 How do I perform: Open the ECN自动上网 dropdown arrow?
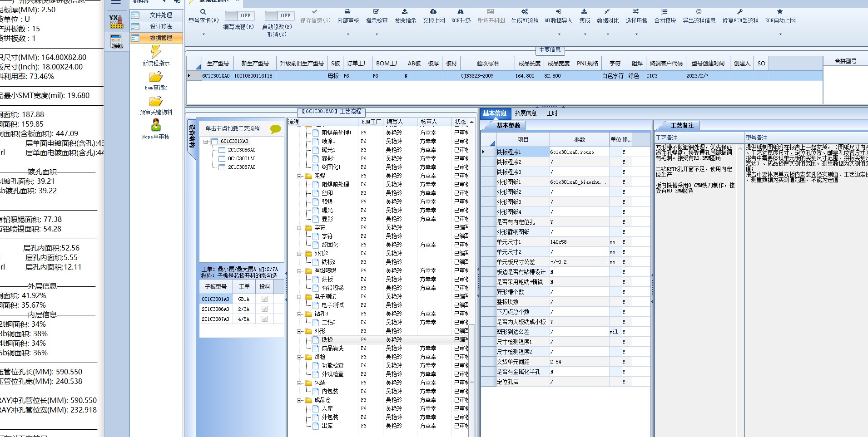pyautogui.click(x=780, y=34)
